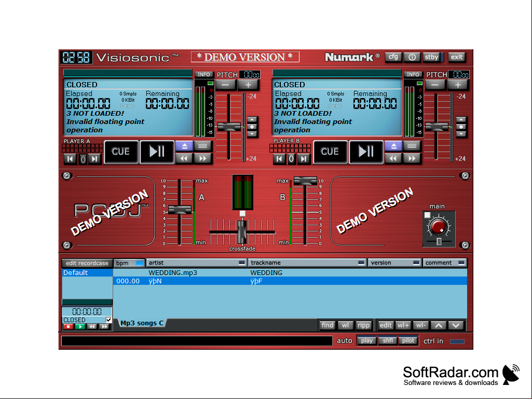Sort list by trackname column

pyautogui.click(x=308, y=263)
